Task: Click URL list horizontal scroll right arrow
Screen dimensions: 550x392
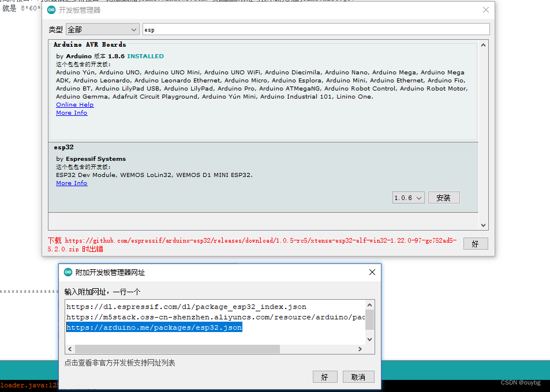Action: [x=360, y=349]
